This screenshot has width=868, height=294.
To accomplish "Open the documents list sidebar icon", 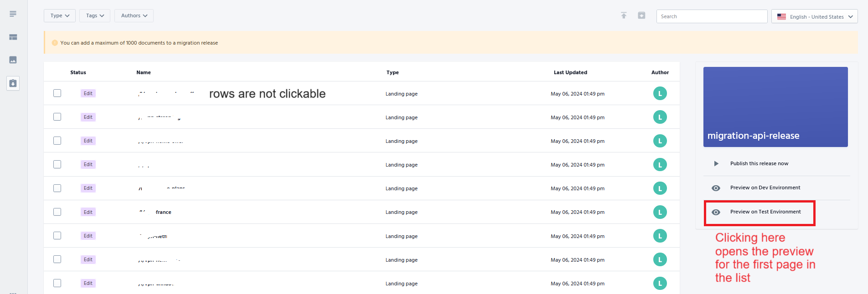I will 13,14.
